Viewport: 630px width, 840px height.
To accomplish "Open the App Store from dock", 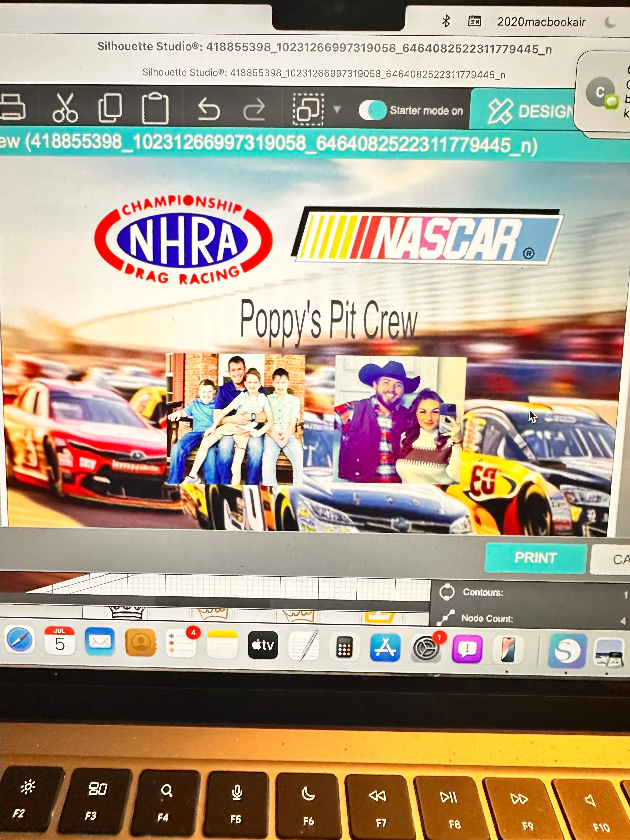I will tap(385, 647).
